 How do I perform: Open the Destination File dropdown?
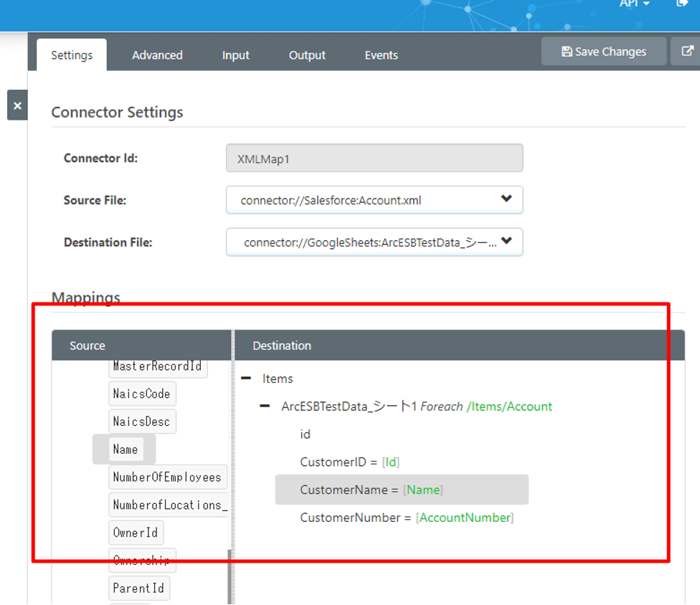[x=374, y=242]
